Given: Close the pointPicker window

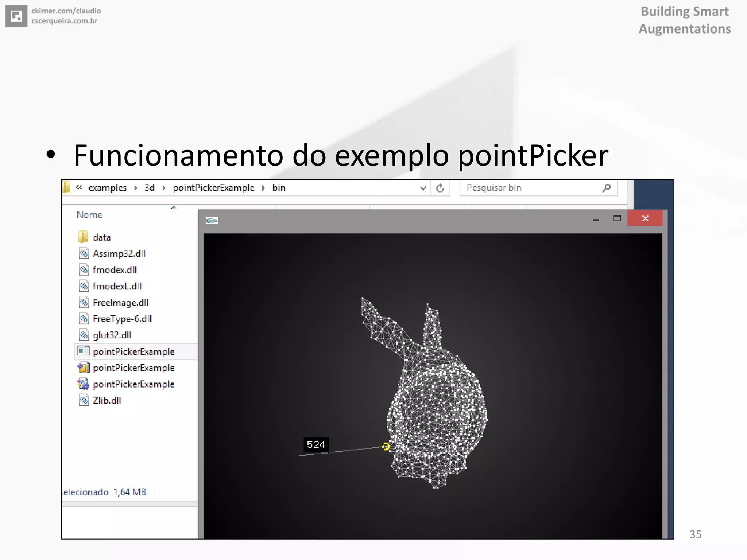Looking at the screenshot, I should (x=645, y=218).
